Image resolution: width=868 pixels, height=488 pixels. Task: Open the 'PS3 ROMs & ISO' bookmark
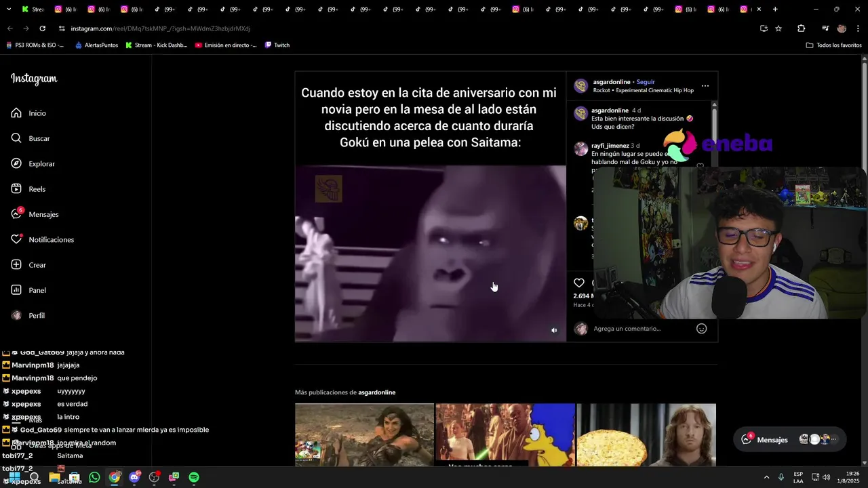pyautogui.click(x=35, y=45)
